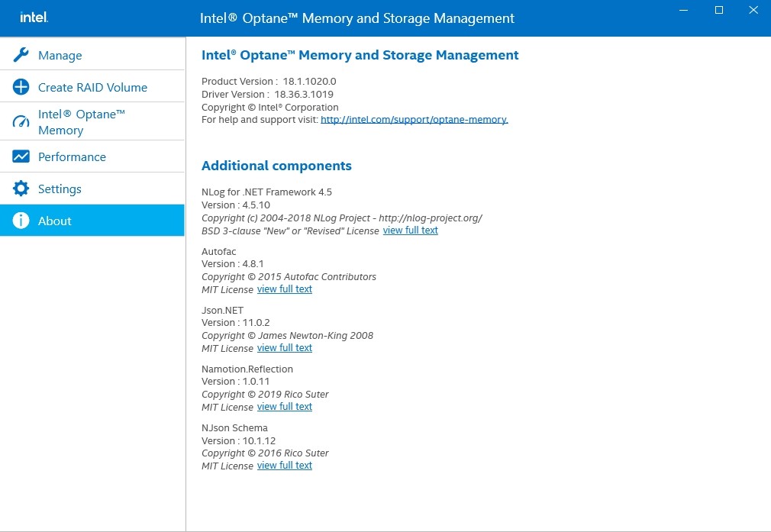Switch to the Performance page
This screenshot has height=532, width=771.
(92, 156)
